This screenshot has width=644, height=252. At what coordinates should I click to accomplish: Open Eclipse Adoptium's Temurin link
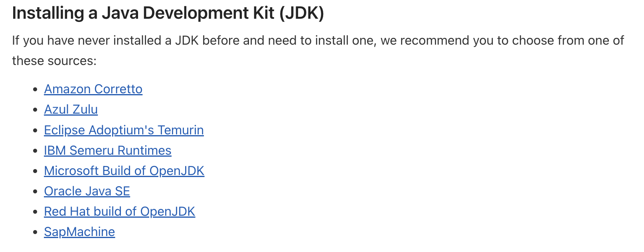[124, 130]
